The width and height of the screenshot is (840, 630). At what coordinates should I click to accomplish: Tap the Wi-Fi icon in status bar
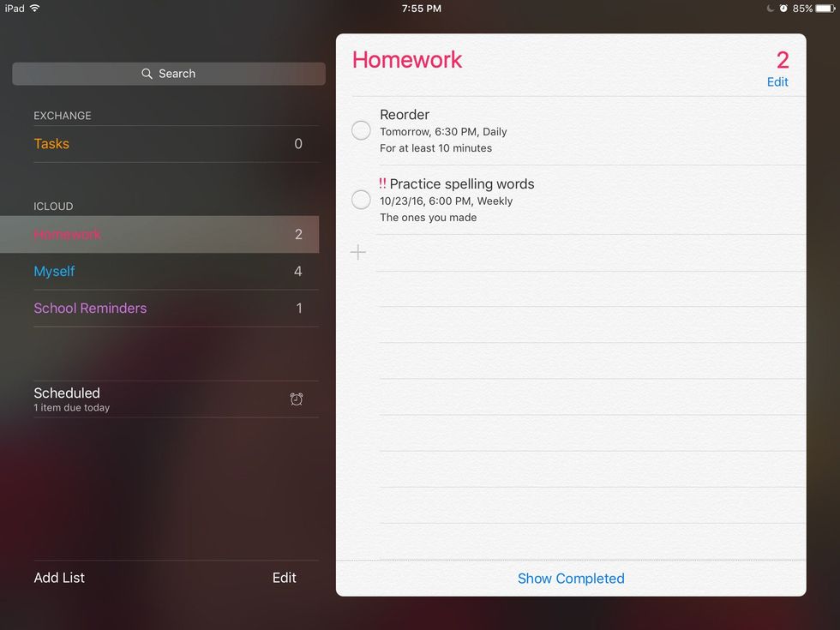35,9
